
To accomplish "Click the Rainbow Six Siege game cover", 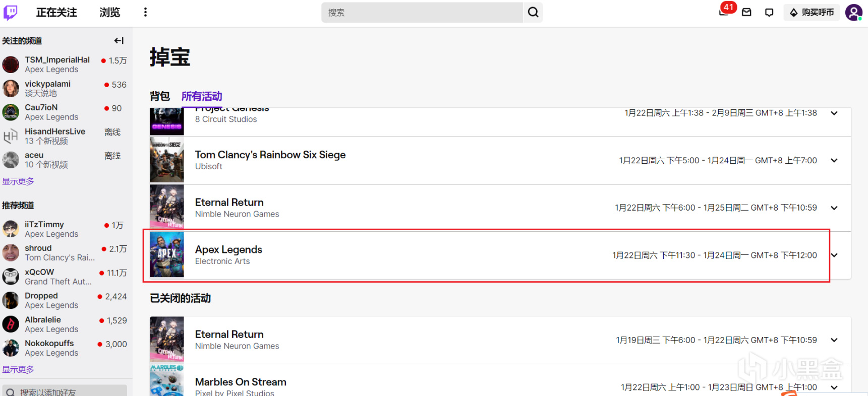I will (167, 160).
